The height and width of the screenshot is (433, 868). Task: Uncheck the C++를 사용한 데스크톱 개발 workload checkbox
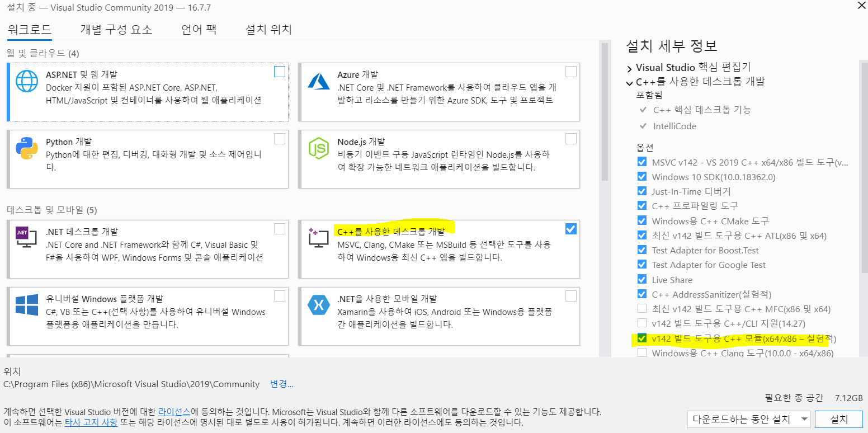(571, 229)
